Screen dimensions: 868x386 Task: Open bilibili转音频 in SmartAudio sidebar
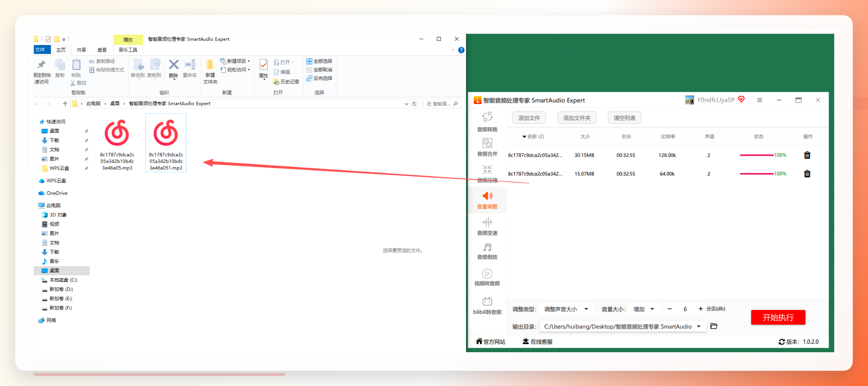coord(487,306)
